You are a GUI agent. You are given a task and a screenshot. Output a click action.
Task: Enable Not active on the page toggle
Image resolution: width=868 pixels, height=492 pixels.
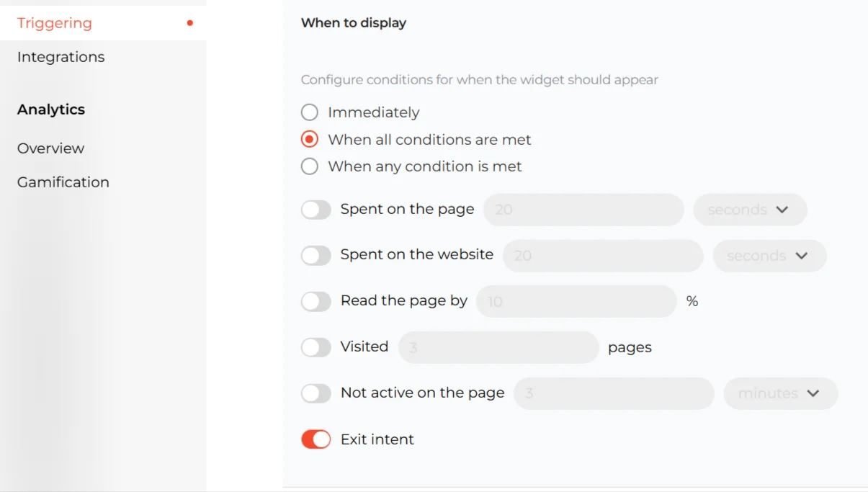316,393
